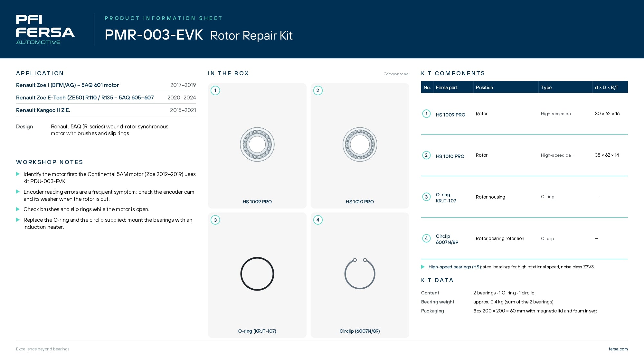Image resolution: width=644 pixels, height=362 pixels.
Task: Click the 'Rotor housing' position cell
Action: point(490,197)
